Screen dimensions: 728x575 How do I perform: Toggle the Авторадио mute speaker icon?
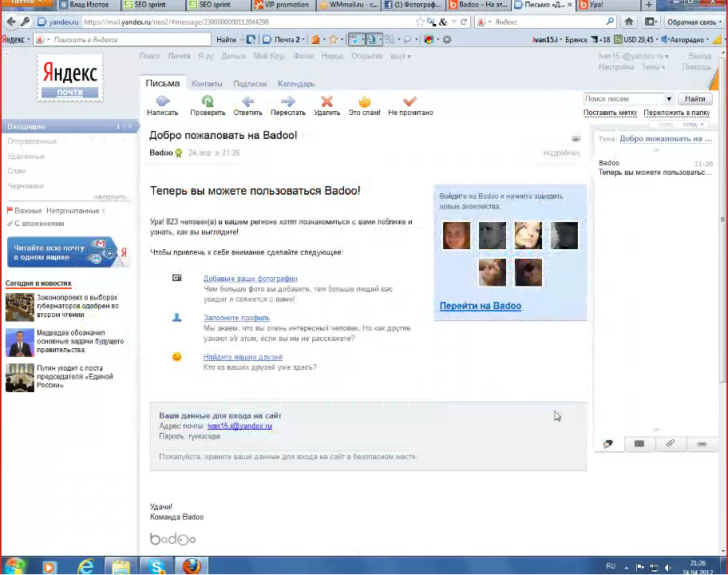pos(665,39)
